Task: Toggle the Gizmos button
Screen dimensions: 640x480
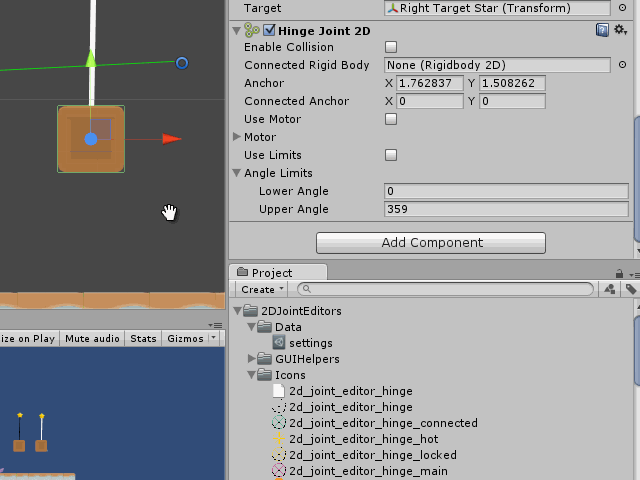Action: coord(185,338)
